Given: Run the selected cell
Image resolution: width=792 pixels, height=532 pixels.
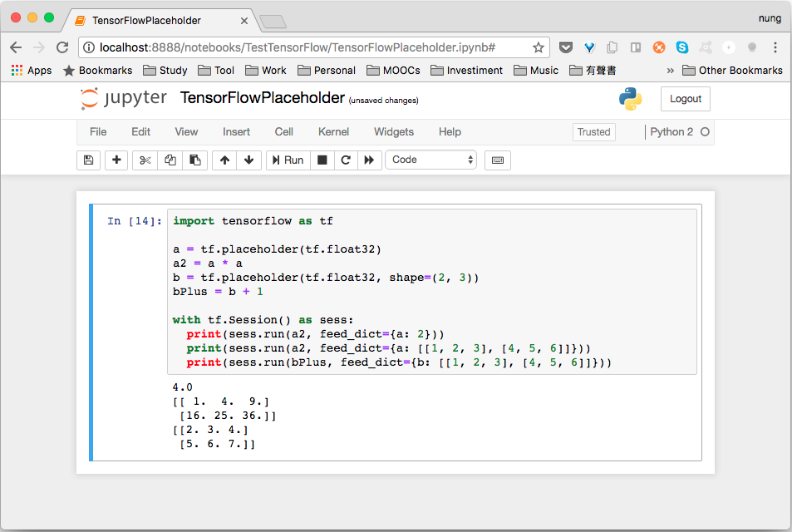Looking at the screenshot, I should tap(288, 160).
